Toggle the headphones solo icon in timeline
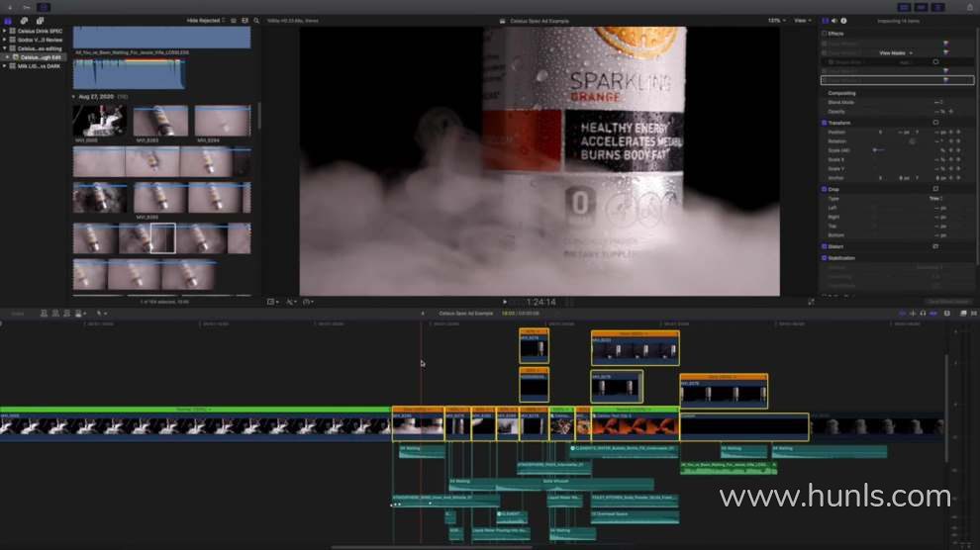980x550 pixels. 924,314
